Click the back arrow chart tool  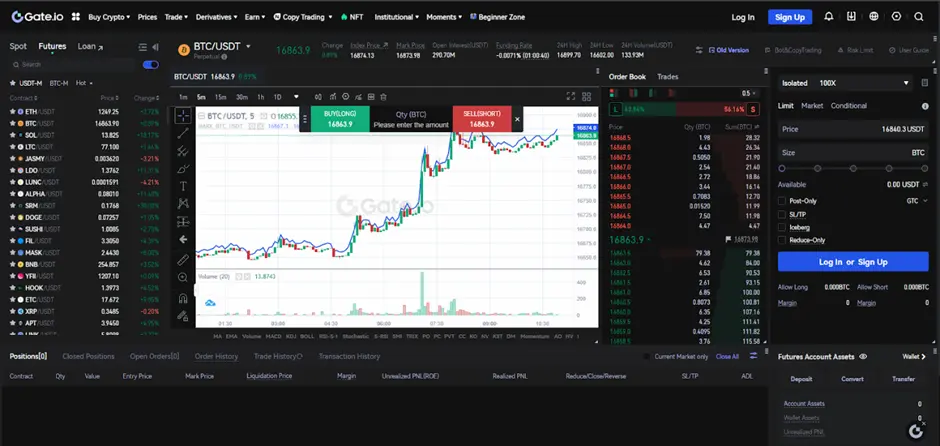[x=183, y=239]
